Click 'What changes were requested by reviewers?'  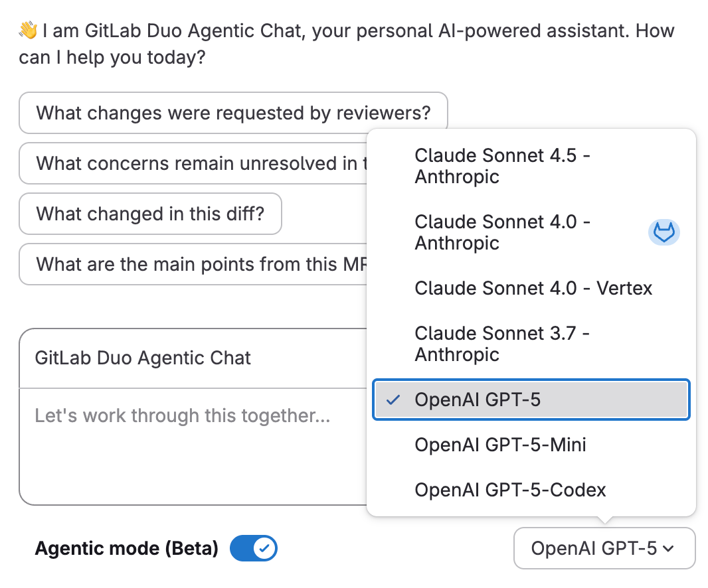click(x=233, y=113)
